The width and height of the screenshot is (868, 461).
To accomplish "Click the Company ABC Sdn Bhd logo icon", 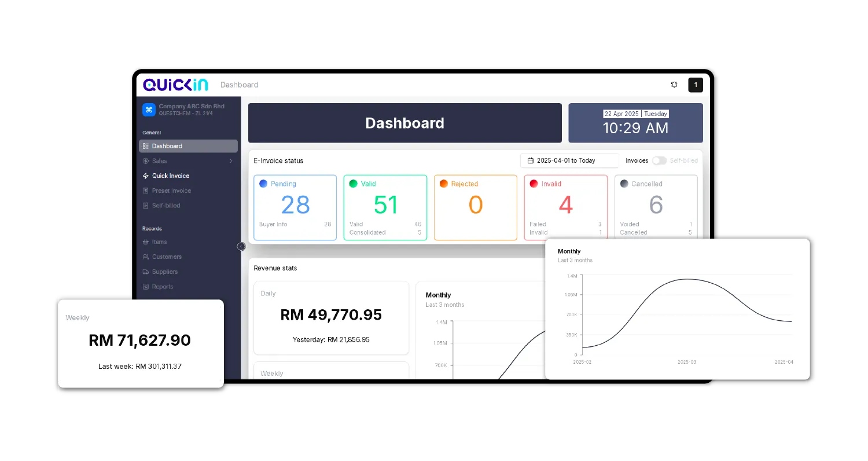I will coord(148,109).
